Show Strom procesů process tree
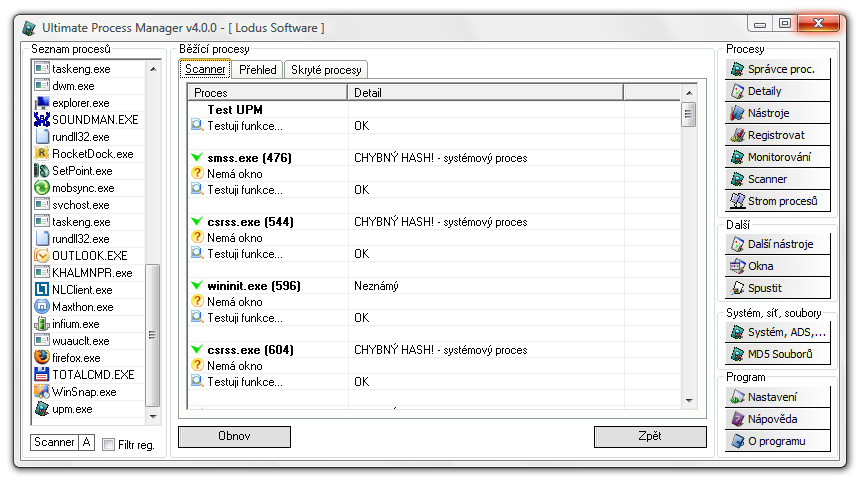This screenshot has width=867, height=488. point(777,201)
